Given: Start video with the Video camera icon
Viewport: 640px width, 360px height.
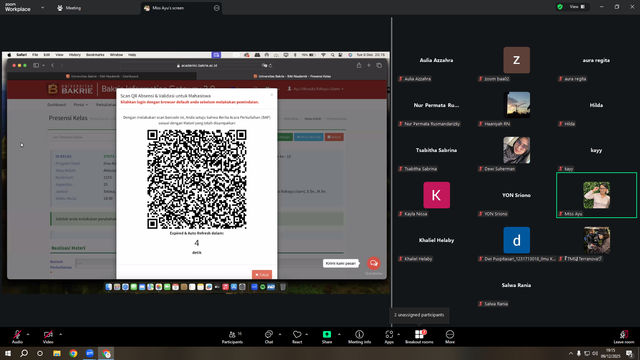Looking at the screenshot, I should (48, 334).
